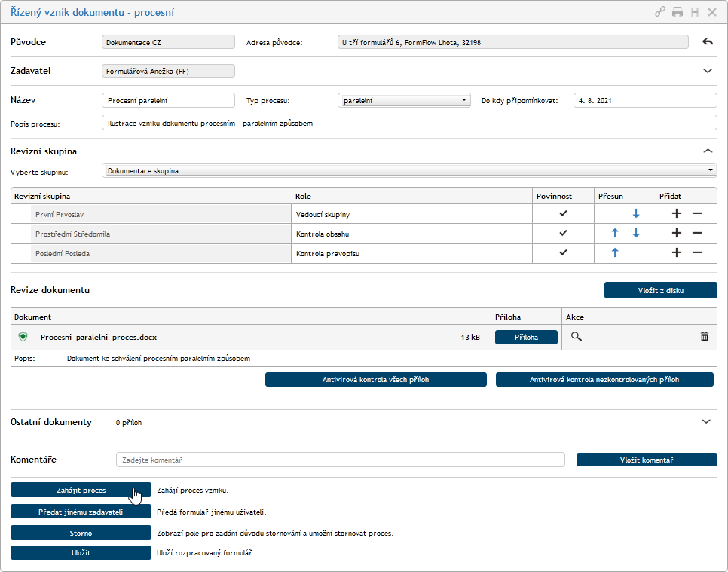Image resolution: width=728 pixels, height=572 pixels.
Task: Toggle Povinnost checkmark for Prostřední Středomila
Action: pos(563,234)
